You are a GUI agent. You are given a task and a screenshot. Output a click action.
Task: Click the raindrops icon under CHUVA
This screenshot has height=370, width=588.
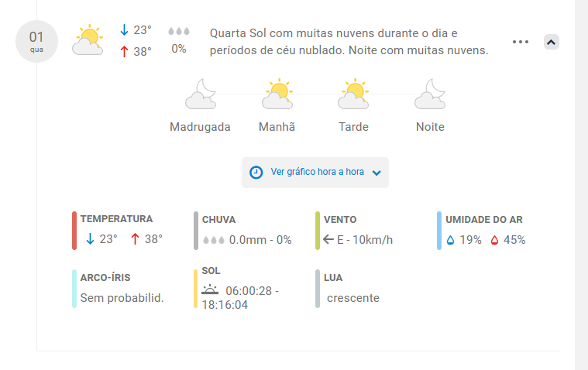tap(214, 240)
